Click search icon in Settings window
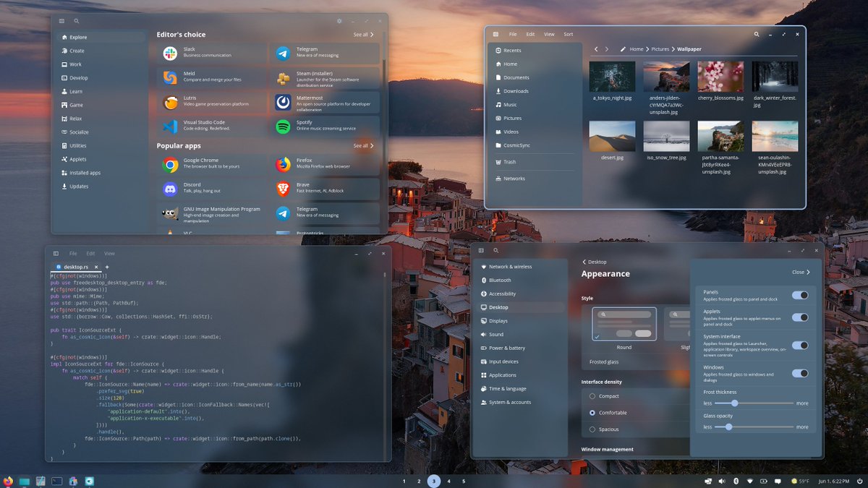 pos(496,250)
